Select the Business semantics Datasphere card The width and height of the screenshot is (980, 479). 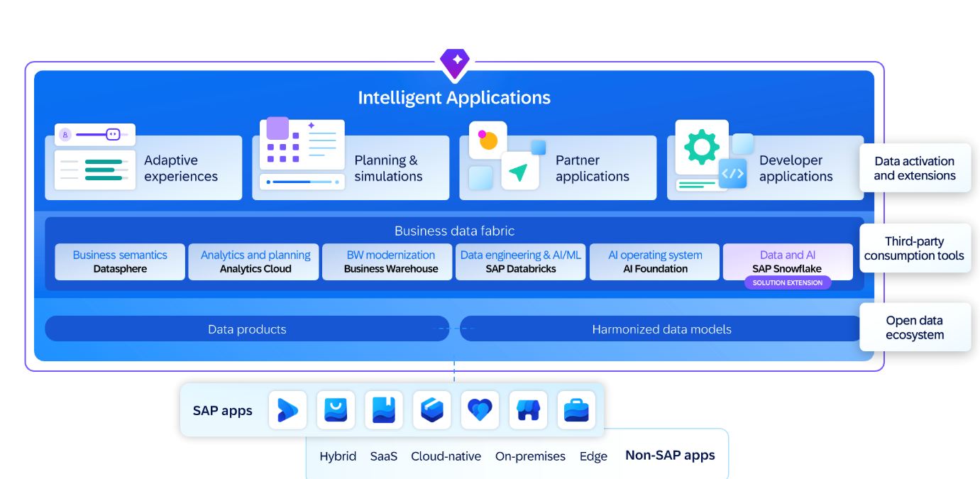coord(120,262)
